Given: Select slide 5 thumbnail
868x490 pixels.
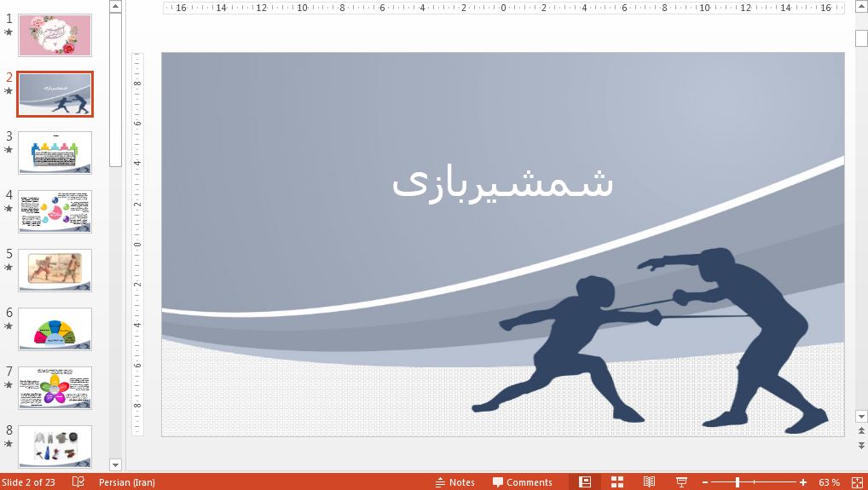Looking at the screenshot, I should pos(55,269).
